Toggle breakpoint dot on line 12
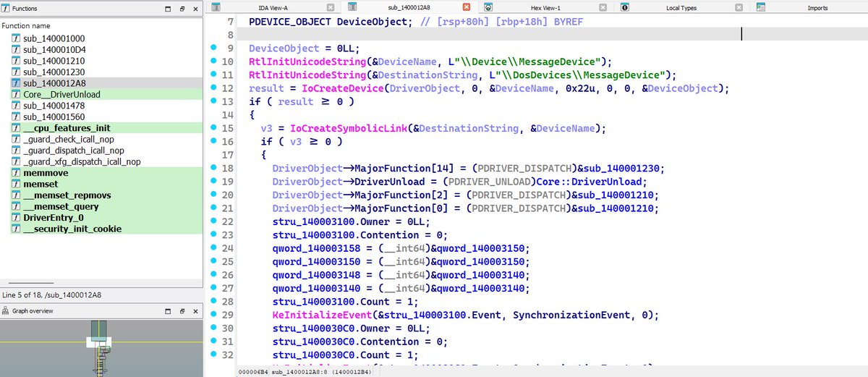Screen dimensions: 868x377 coord(215,88)
